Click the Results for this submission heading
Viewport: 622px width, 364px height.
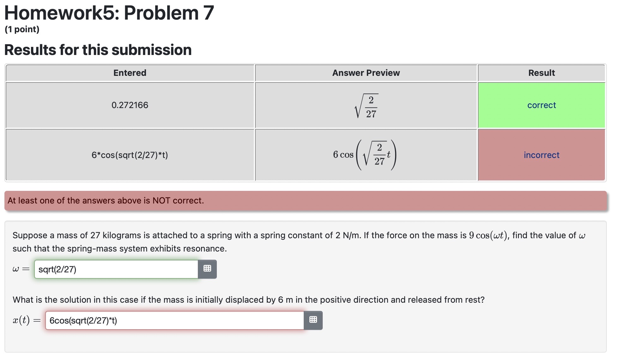point(98,49)
